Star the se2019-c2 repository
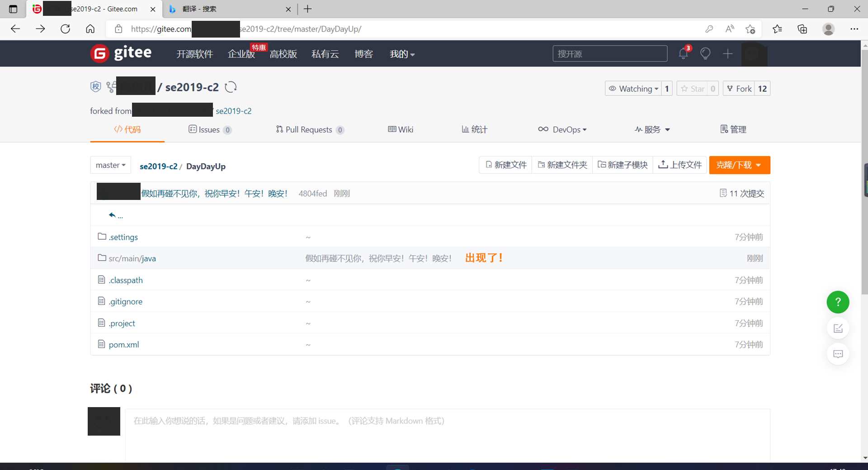This screenshot has width=868, height=470. point(693,88)
